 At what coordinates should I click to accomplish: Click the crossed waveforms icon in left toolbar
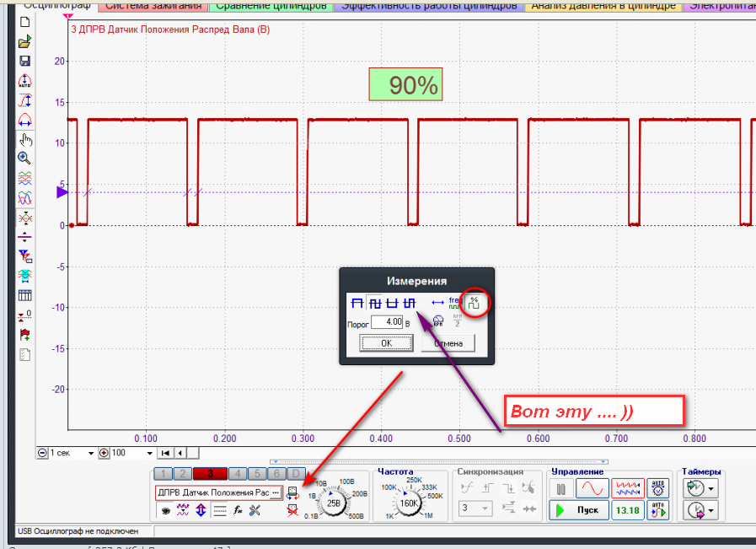[25, 218]
